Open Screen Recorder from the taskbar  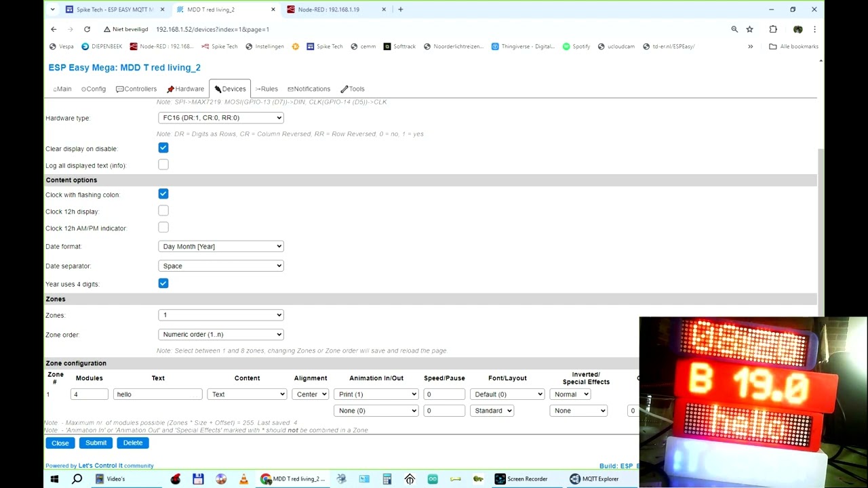[521, 479]
